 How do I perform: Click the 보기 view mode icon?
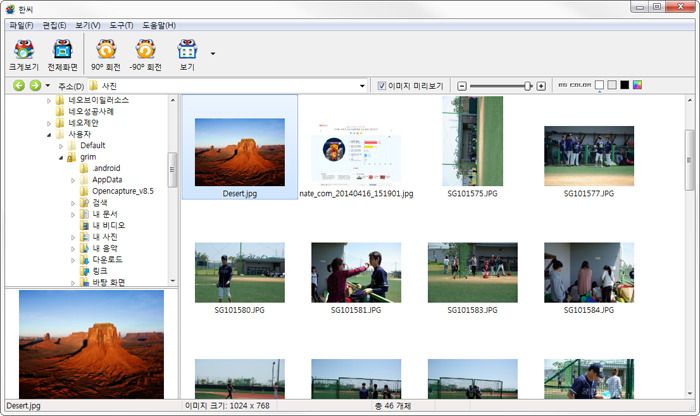(187, 55)
